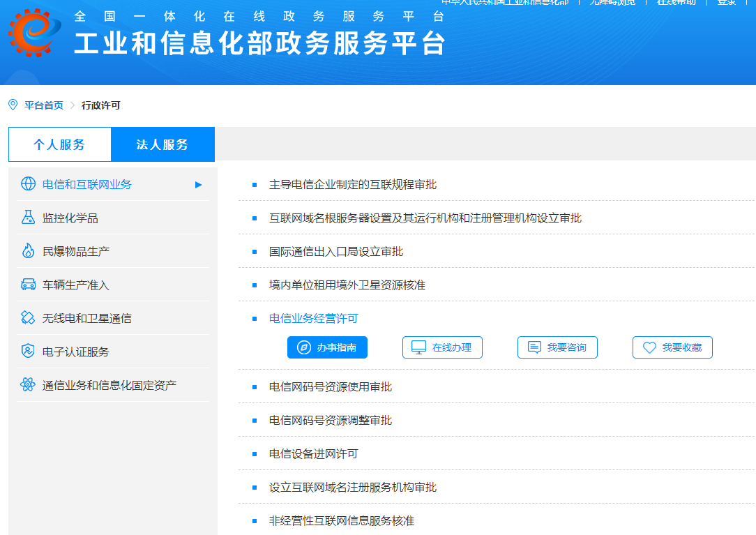
Task: Click the flame icon for 民爆物品生产
Action: pyautogui.click(x=28, y=251)
